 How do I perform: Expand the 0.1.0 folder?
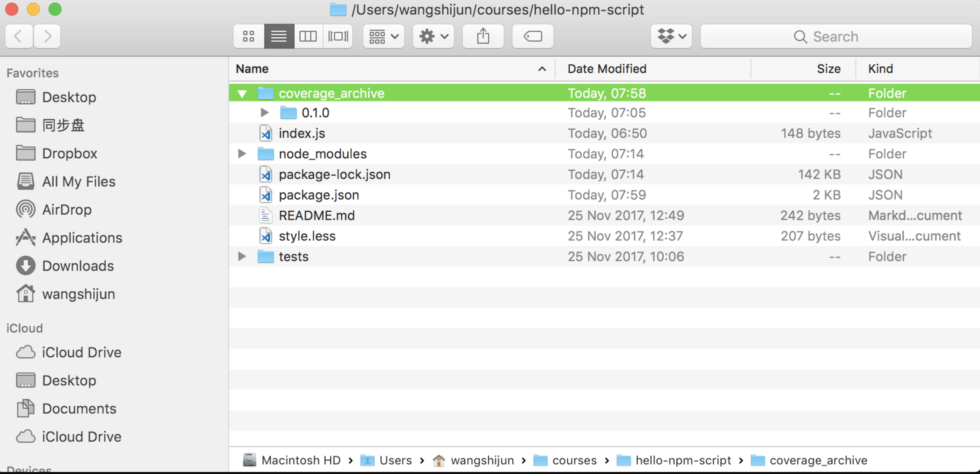coord(265,113)
